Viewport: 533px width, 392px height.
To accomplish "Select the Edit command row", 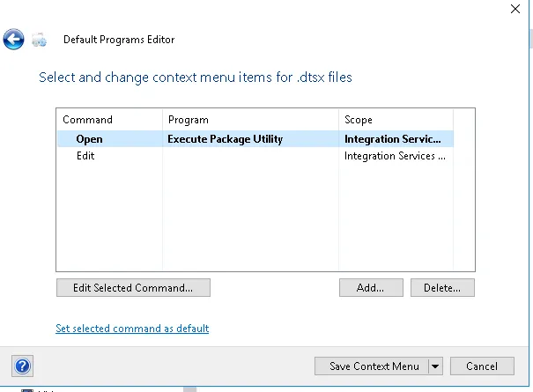I will point(85,156).
